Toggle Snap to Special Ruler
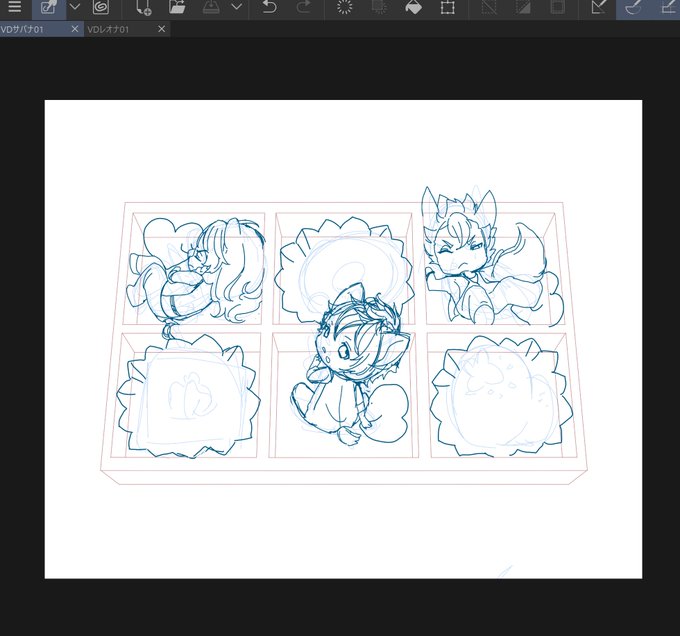The height and width of the screenshot is (636, 680). coord(633,8)
